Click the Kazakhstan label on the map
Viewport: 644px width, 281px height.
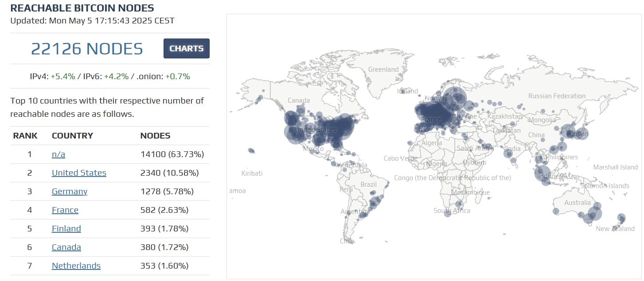point(504,116)
